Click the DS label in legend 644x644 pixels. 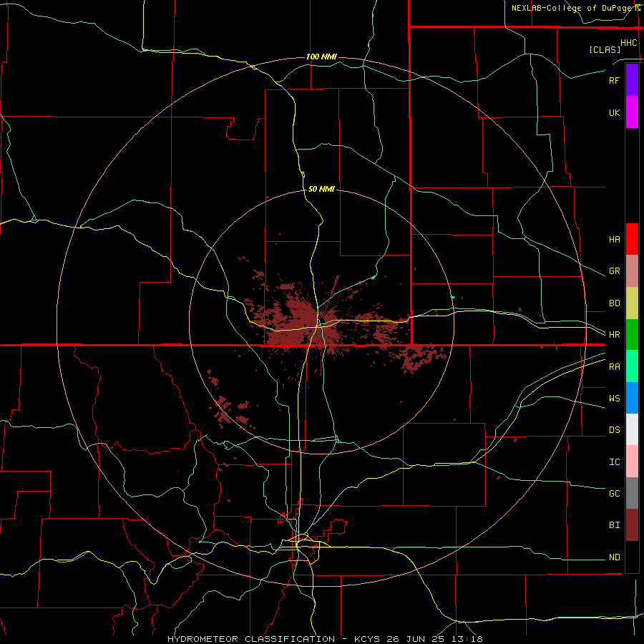[x=614, y=429]
